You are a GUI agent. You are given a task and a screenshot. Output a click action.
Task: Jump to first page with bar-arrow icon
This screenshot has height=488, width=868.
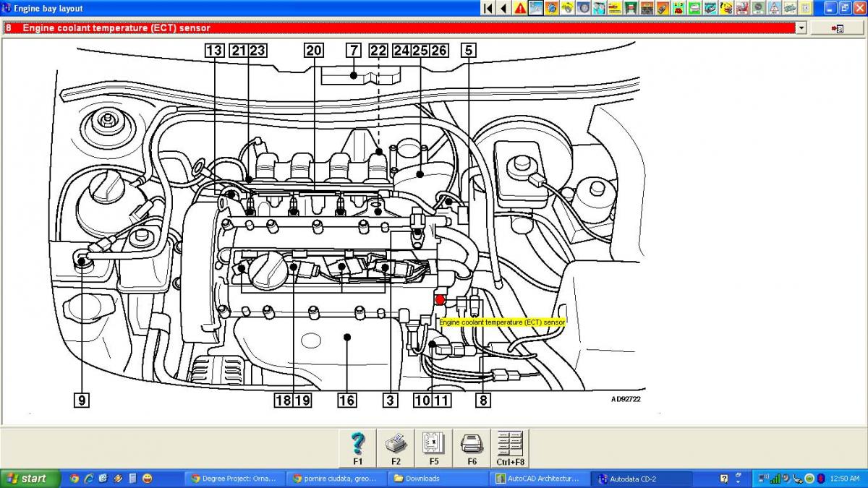488,8
